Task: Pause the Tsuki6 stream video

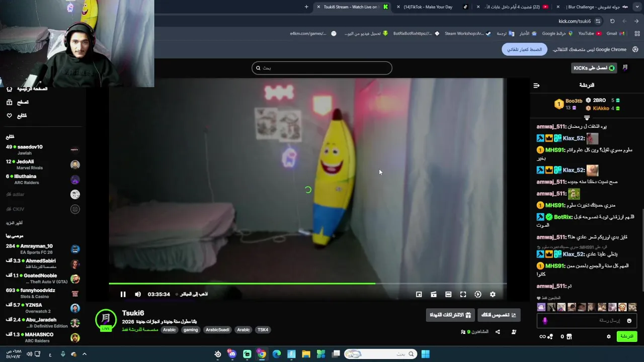Action: [123, 294]
